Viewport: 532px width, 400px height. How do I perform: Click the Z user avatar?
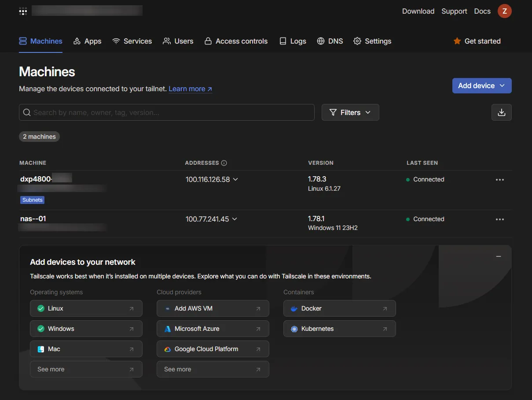point(504,11)
